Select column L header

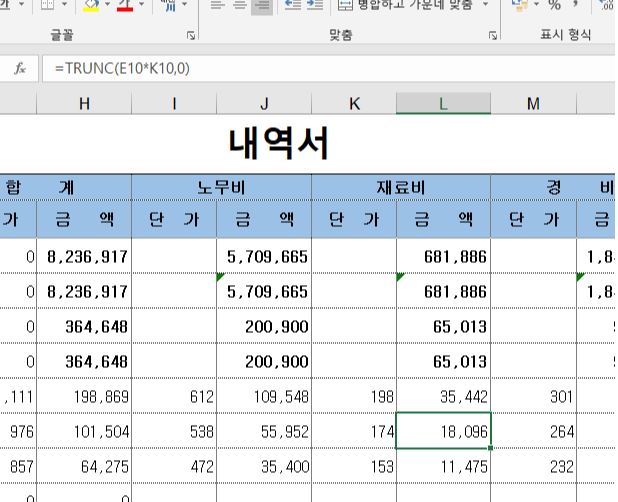tap(443, 104)
